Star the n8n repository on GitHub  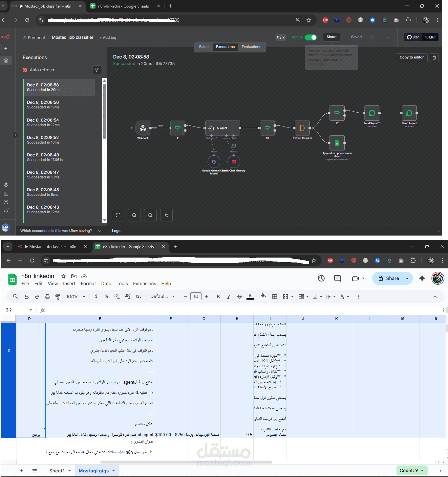[x=413, y=37]
